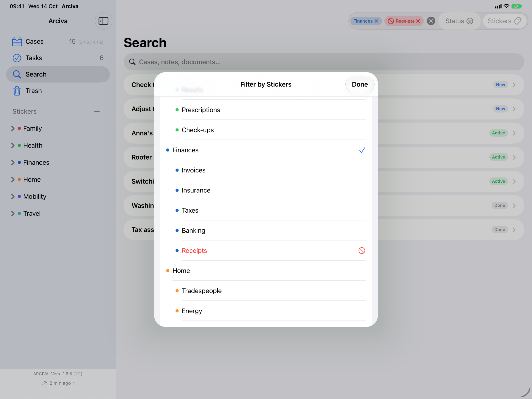This screenshot has height=399, width=532.
Task: Toggle the Insurance sticker filter
Action: point(266,190)
